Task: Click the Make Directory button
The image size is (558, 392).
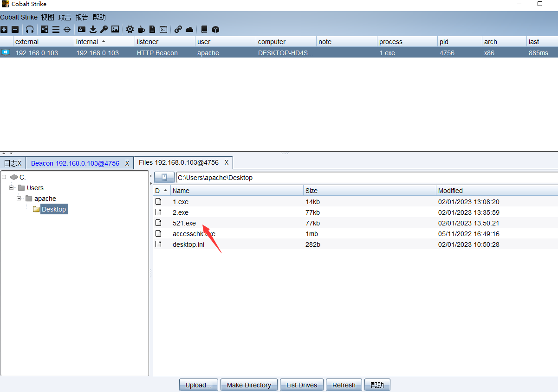Action: [249, 385]
